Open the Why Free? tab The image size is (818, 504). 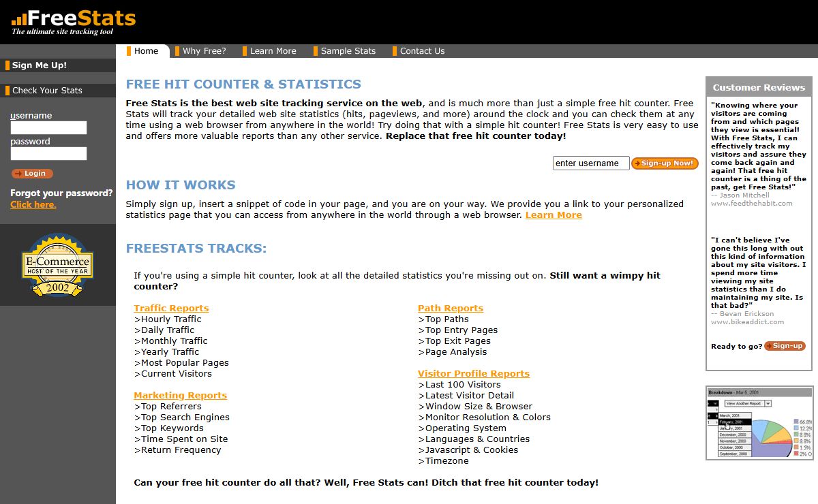[204, 51]
